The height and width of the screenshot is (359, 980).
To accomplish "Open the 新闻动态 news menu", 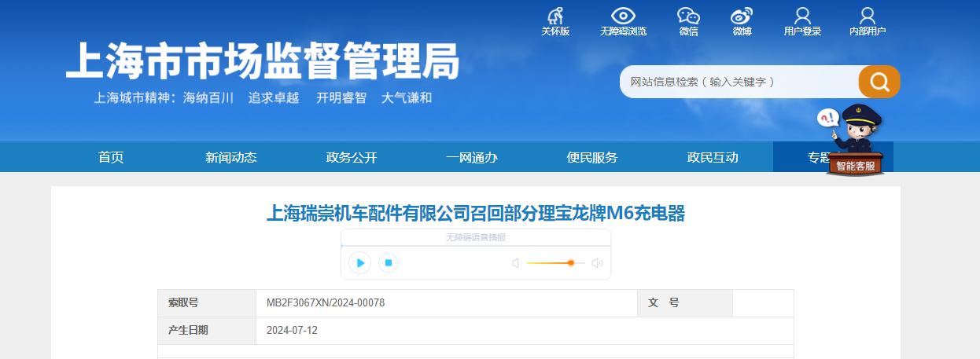I will 231,157.
